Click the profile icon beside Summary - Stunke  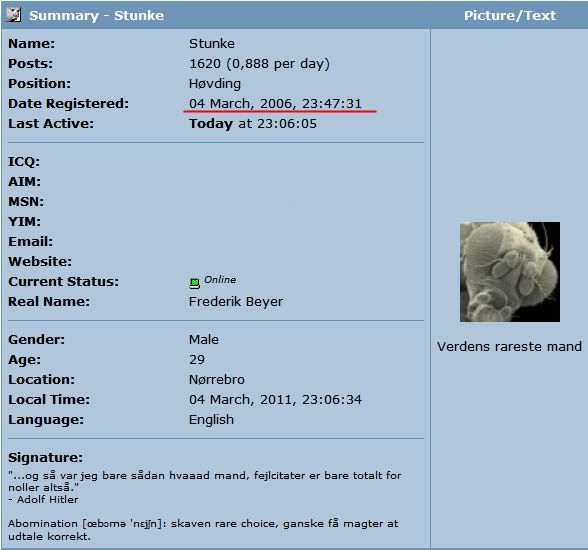14,15
